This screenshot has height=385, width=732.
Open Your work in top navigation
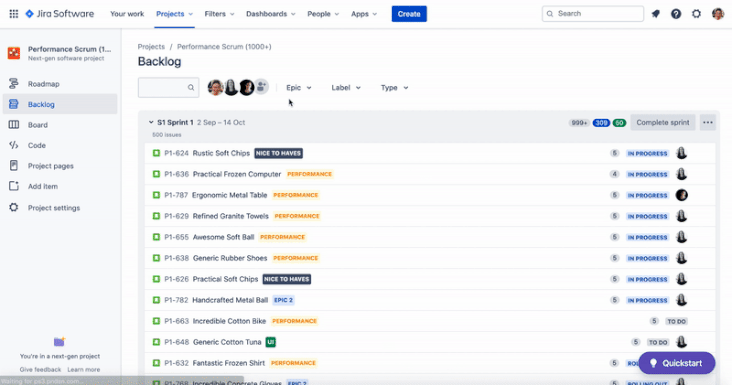(x=127, y=14)
